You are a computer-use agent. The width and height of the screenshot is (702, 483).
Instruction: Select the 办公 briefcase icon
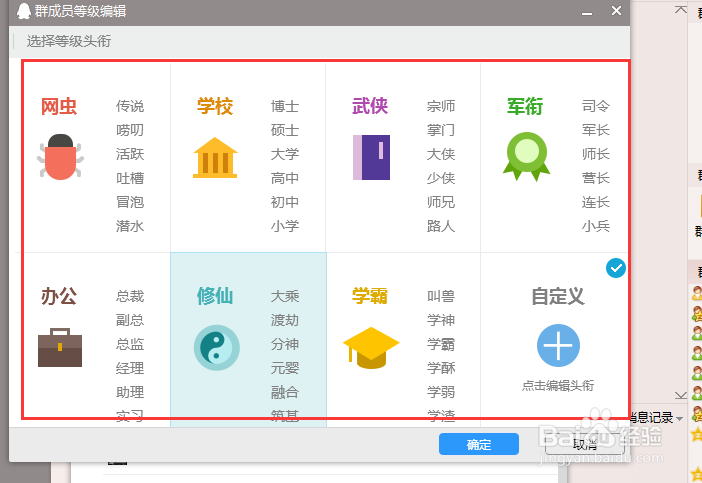tap(60, 347)
